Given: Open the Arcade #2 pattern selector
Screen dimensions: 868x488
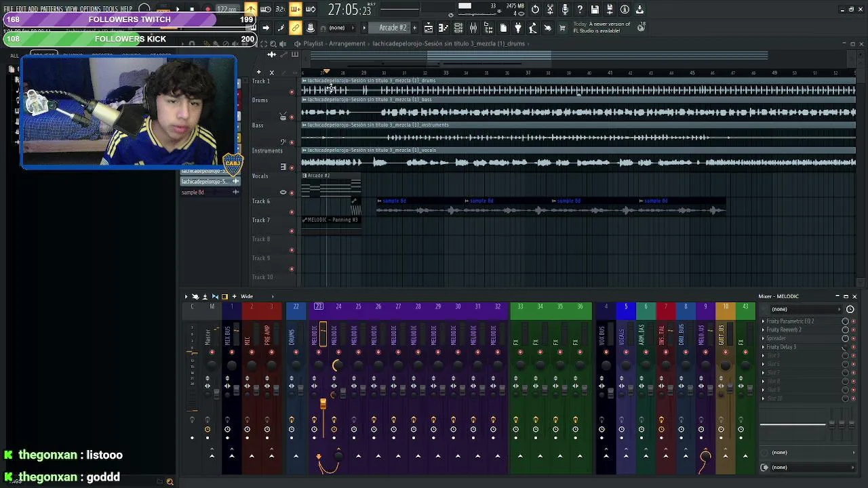Looking at the screenshot, I should click(x=393, y=28).
